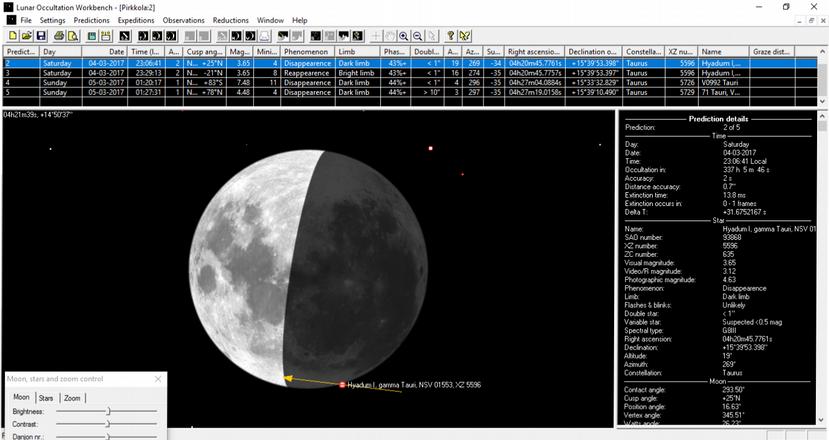The height and width of the screenshot is (440, 829).
Task: Click the predictions table scroll-up arrow
Action: coord(822,51)
